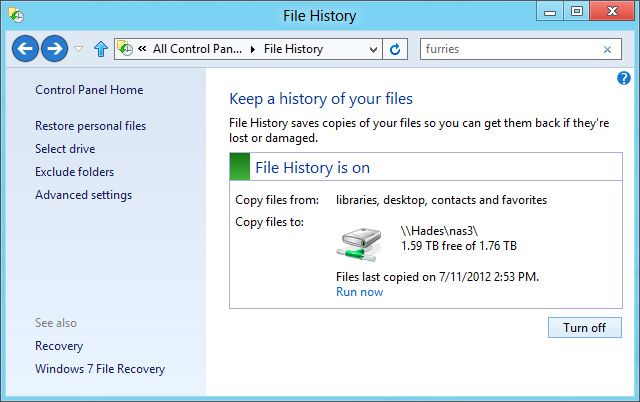
Task: Click 'Files last copied on 7/11/2012 2:53 PM.'
Action: click(438, 277)
